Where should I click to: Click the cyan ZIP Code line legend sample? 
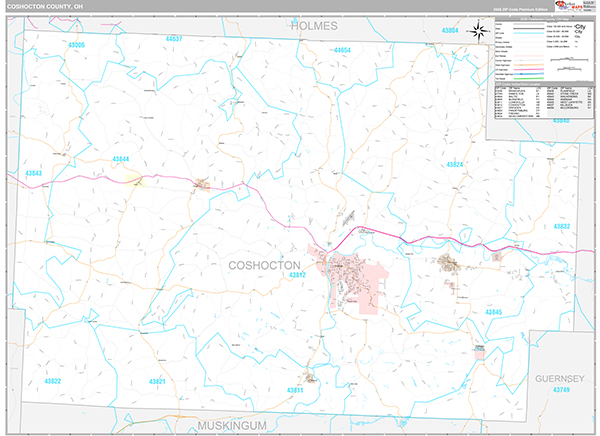[x=528, y=33]
